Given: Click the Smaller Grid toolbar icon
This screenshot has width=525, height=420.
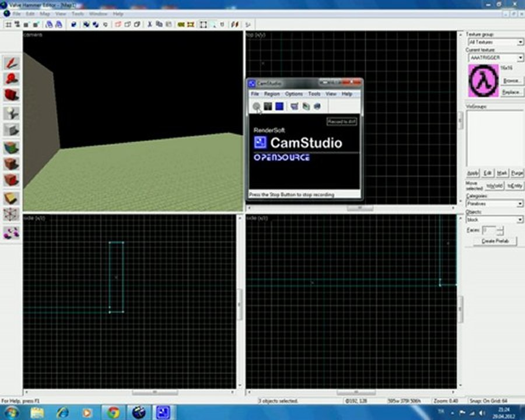Looking at the screenshot, I should click(x=26, y=24).
